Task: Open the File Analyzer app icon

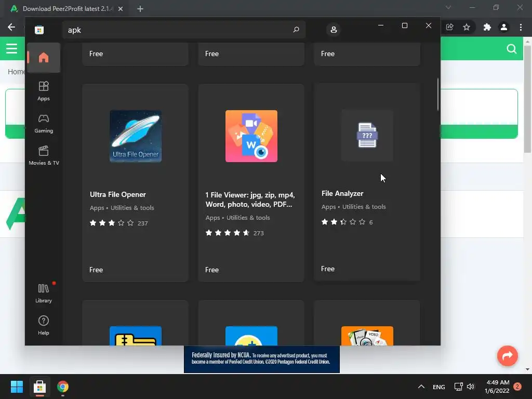Action: [x=367, y=136]
